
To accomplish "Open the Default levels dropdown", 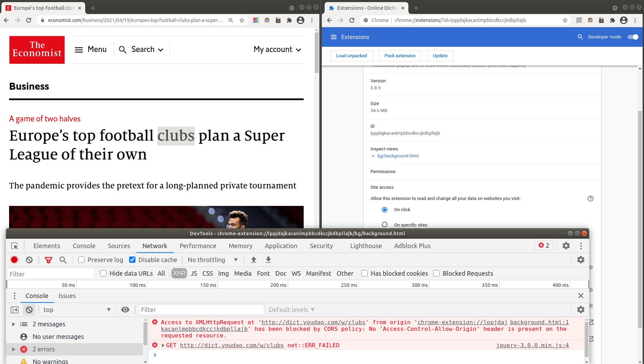I will pos(291,310).
